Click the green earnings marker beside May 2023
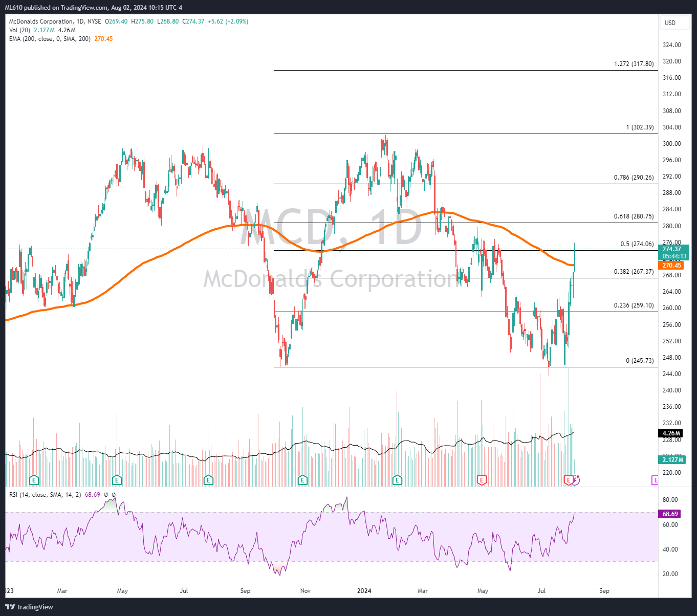 (117, 480)
